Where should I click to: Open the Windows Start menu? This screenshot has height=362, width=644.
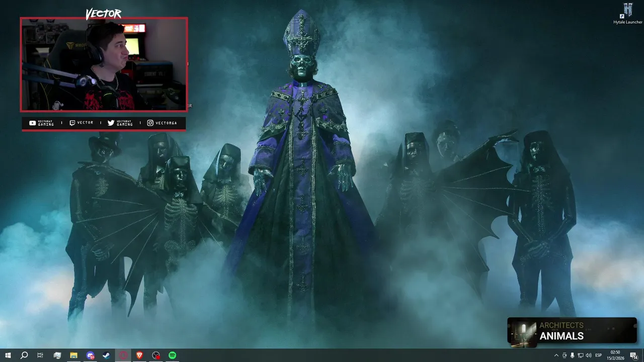coord(8,355)
